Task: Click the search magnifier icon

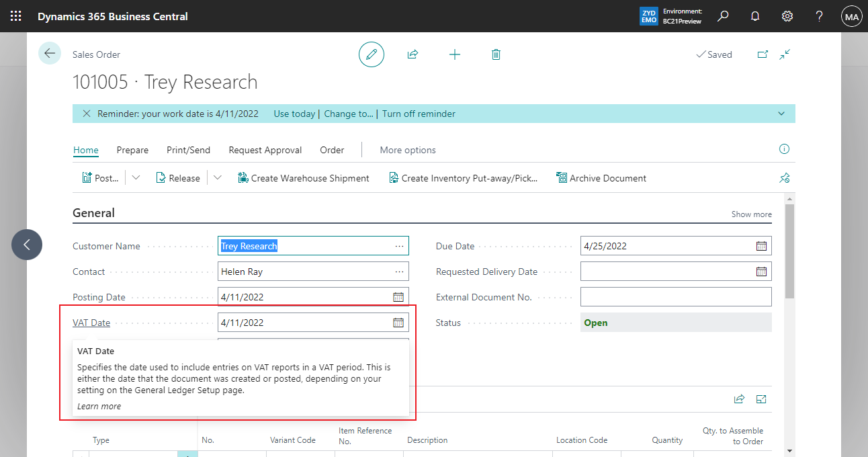Action: pos(723,16)
